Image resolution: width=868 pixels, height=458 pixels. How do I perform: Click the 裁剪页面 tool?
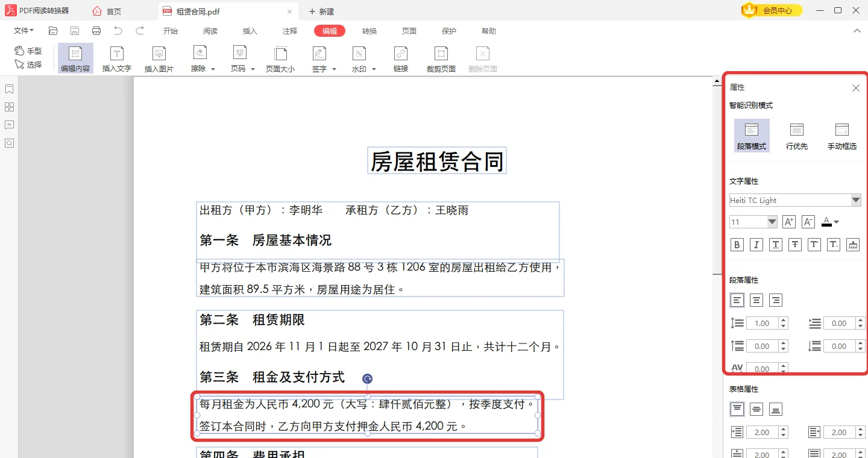[441, 58]
